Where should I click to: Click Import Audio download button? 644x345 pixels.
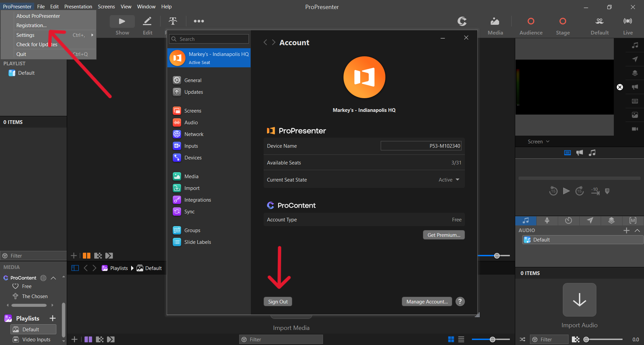(579, 300)
